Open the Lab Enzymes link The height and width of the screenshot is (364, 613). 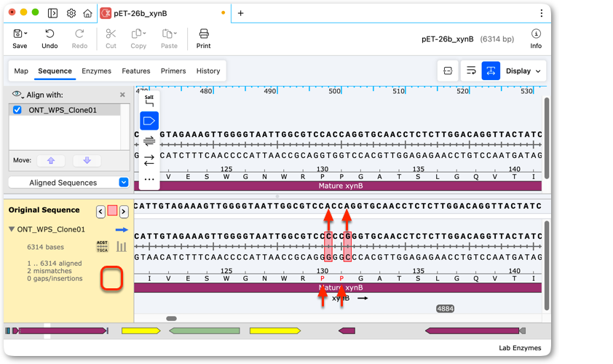[x=520, y=347]
